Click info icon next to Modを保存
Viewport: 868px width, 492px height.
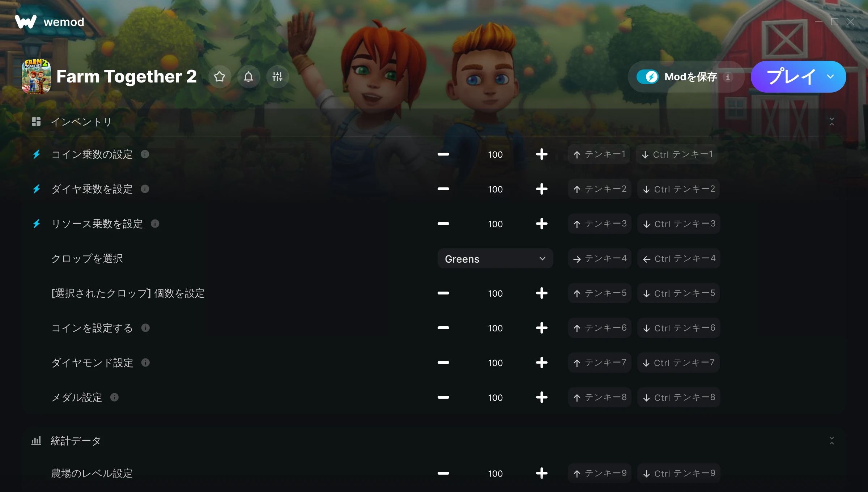728,77
